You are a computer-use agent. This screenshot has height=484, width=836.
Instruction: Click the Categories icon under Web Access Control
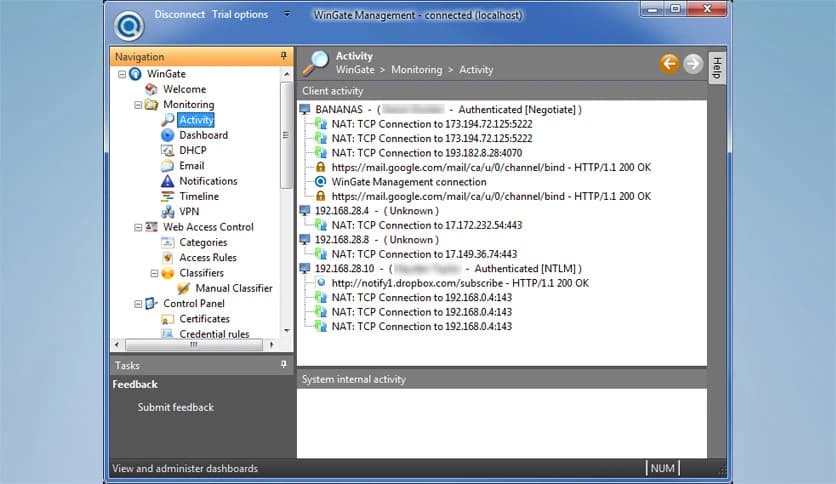pos(167,243)
